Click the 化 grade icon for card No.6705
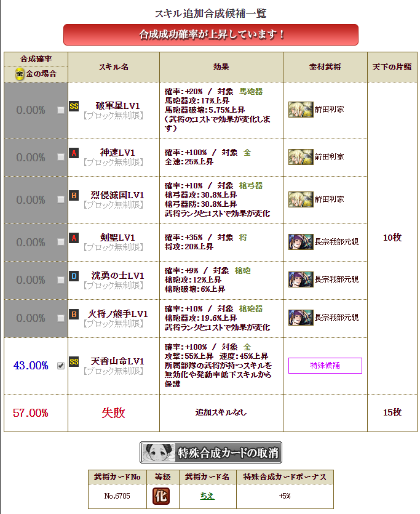The width and height of the screenshot is (420, 514). [160, 496]
